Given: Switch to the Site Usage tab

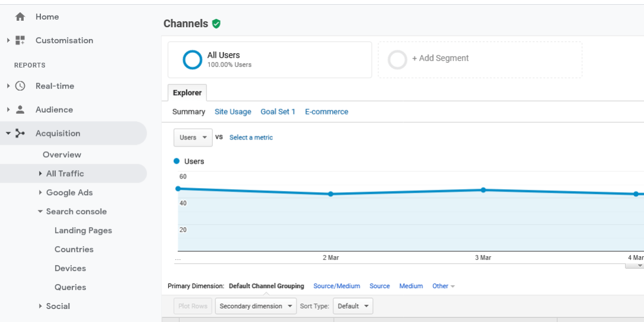Looking at the screenshot, I should pyautogui.click(x=232, y=112).
